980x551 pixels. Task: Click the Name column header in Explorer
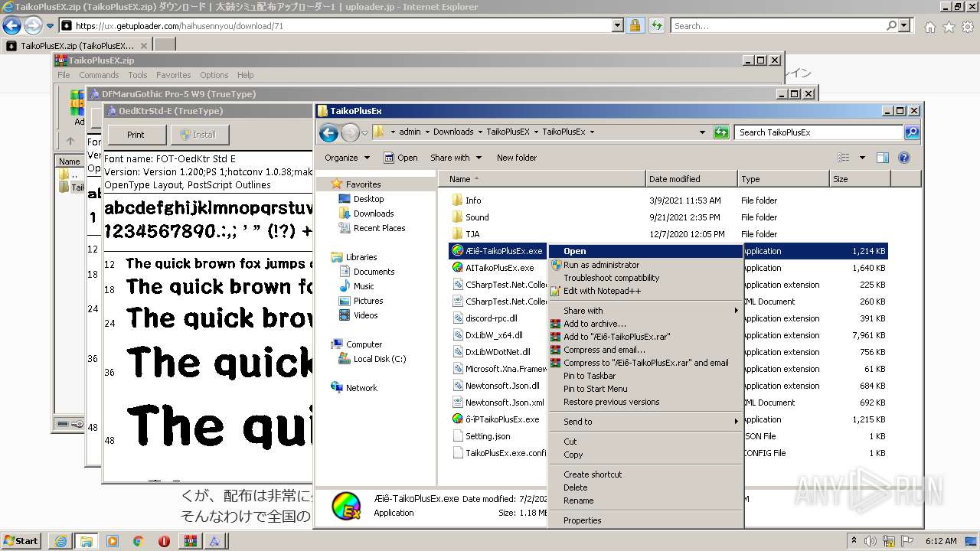click(x=542, y=179)
